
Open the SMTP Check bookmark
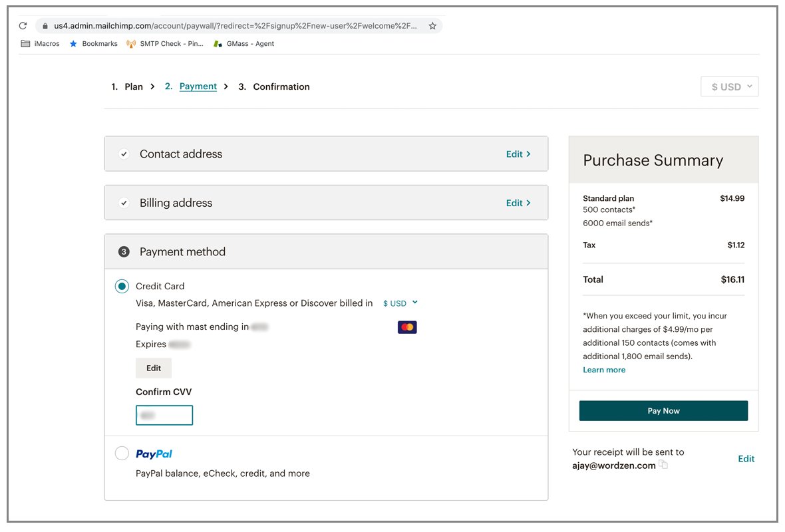click(165, 43)
